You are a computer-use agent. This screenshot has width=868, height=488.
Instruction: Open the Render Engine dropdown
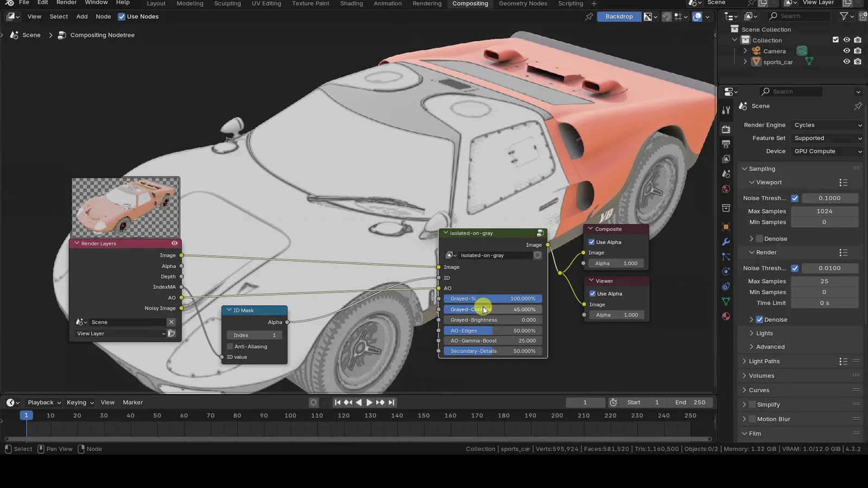point(827,125)
